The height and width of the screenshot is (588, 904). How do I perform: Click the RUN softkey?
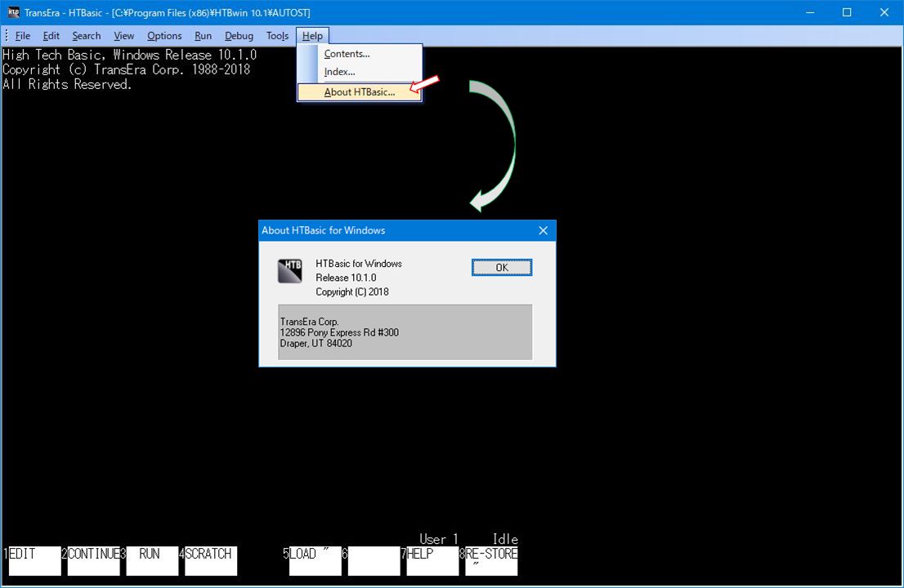(152, 561)
